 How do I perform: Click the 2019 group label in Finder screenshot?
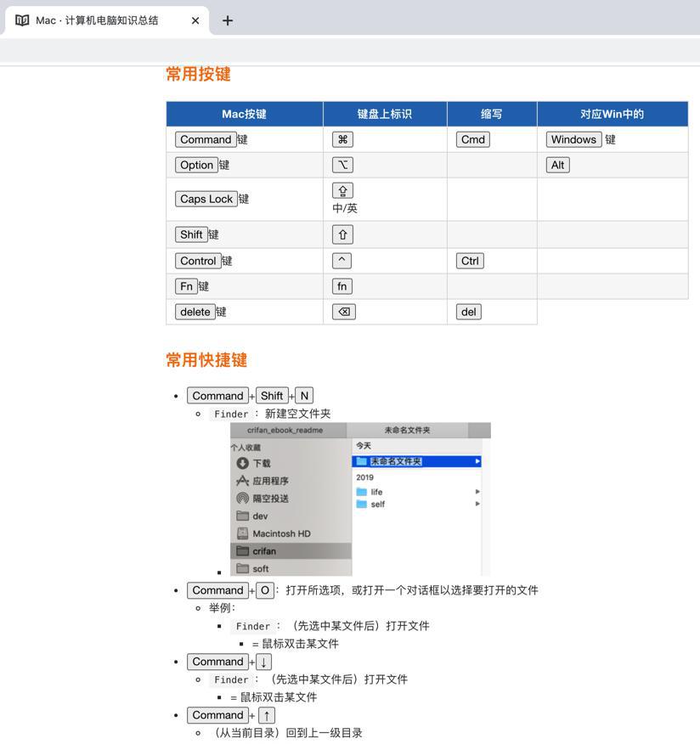pos(364,477)
